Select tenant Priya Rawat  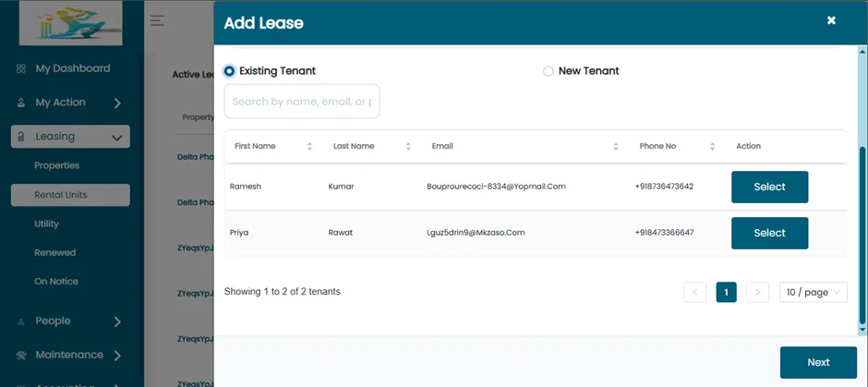click(769, 233)
